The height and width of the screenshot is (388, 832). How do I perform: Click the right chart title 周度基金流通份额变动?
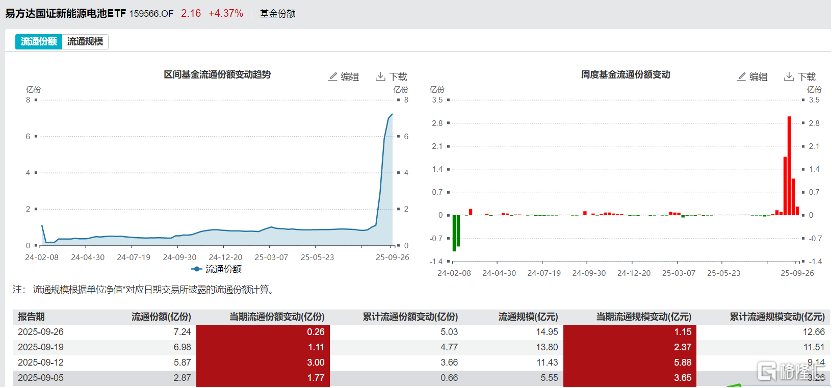626,75
